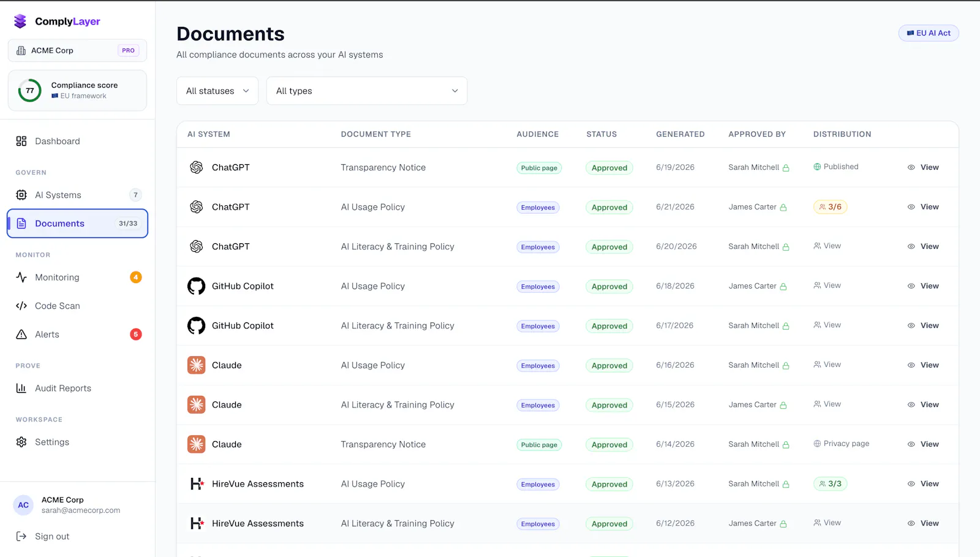Click the EU AI Act badge button
Viewport: 980px width, 557px height.
point(929,33)
